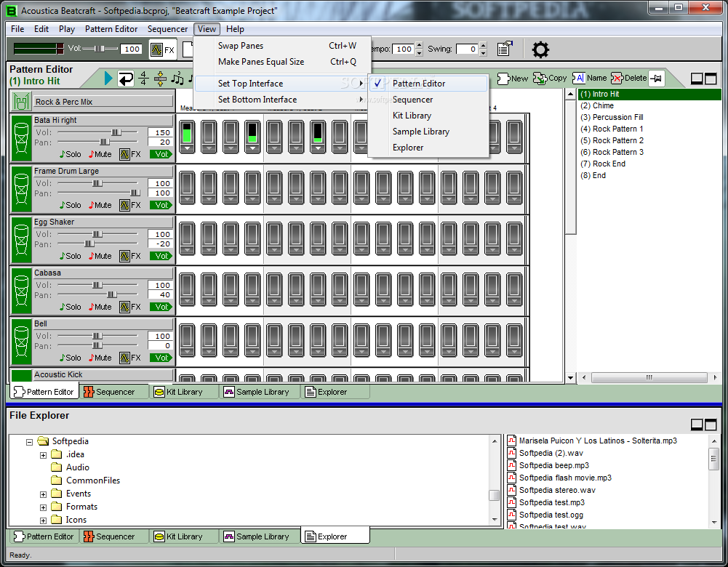Expand the .idea folder
Screen dimensions: 728x567
click(43, 455)
